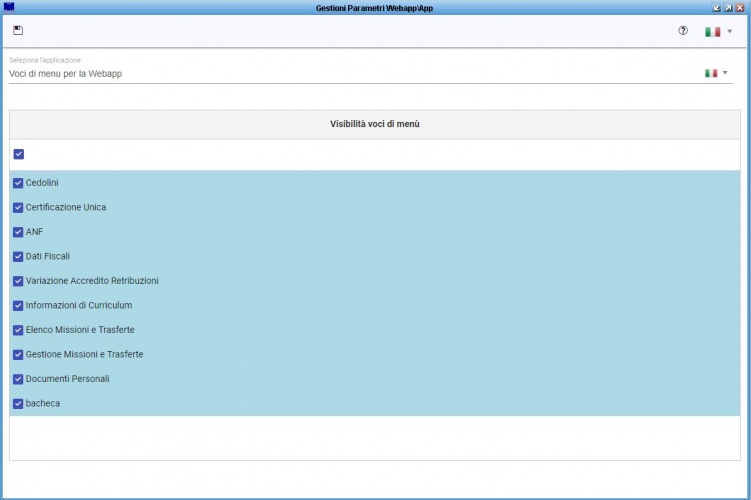Viewport: 751px width, 500px height.
Task: Toggle the bacheca checkbox
Action: point(18,404)
